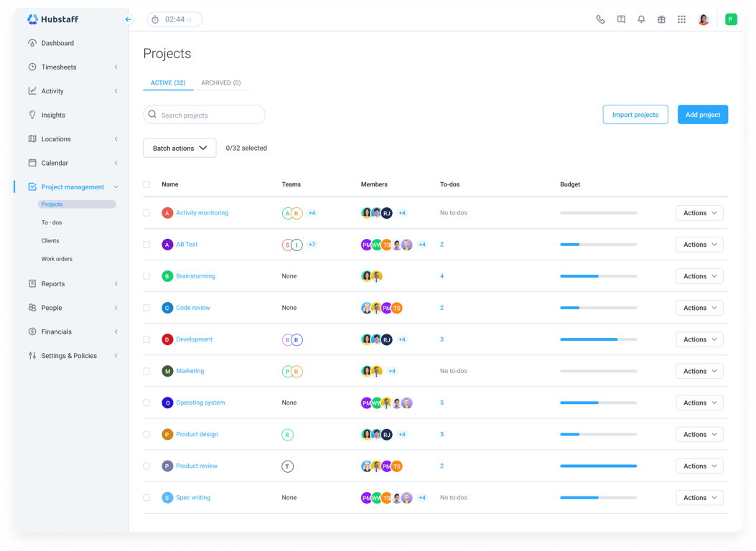Check the Brainstorming row checkbox
This screenshot has width=756, height=551.
pyautogui.click(x=146, y=276)
